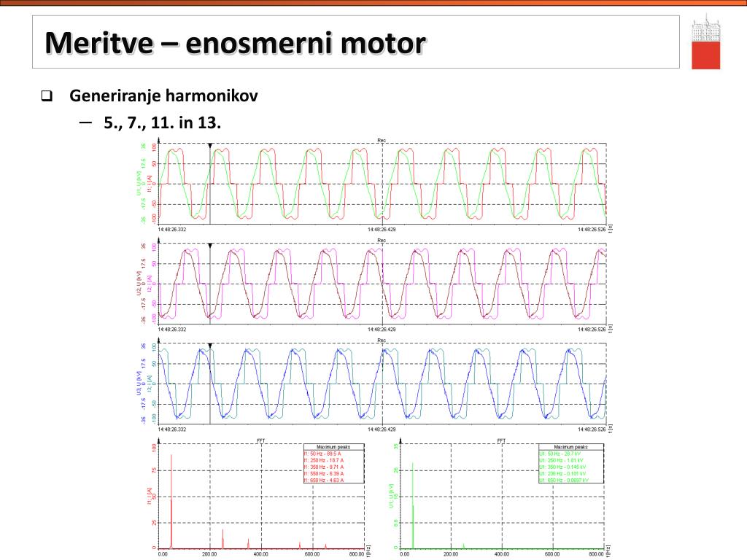The width and height of the screenshot is (747, 560).
Task: Click the 650 Hz peak in the red spectrum
Action: click(325, 546)
